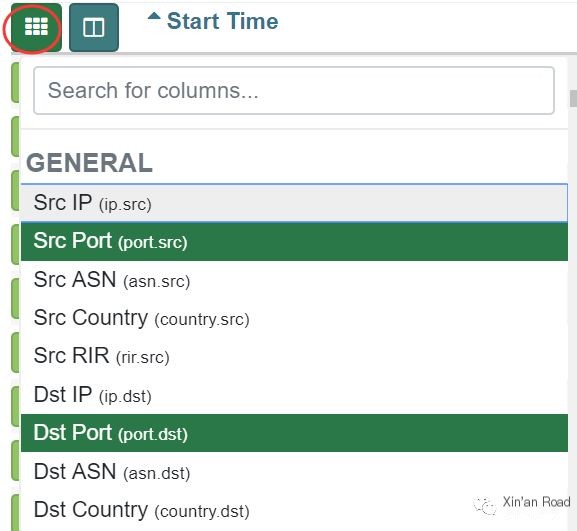Click the GENERAL section heading
Image resolution: width=577 pixels, height=531 pixels.
[x=89, y=163]
